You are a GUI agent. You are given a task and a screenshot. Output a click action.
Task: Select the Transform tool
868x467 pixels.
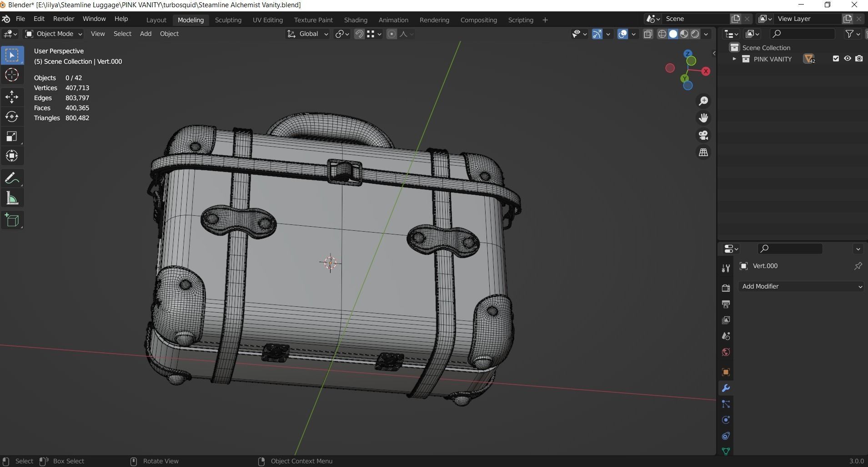[x=12, y=156]
